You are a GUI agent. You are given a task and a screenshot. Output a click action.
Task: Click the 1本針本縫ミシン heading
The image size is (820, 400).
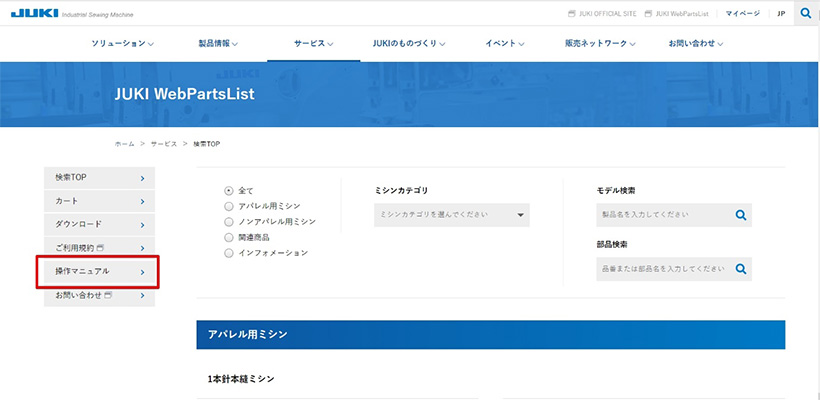[241, 379]
